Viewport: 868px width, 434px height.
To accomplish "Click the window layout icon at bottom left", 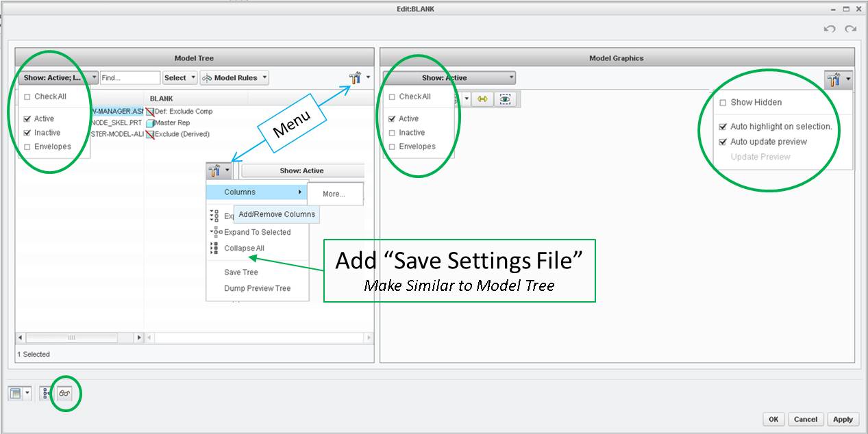I will tap(15, 394).
